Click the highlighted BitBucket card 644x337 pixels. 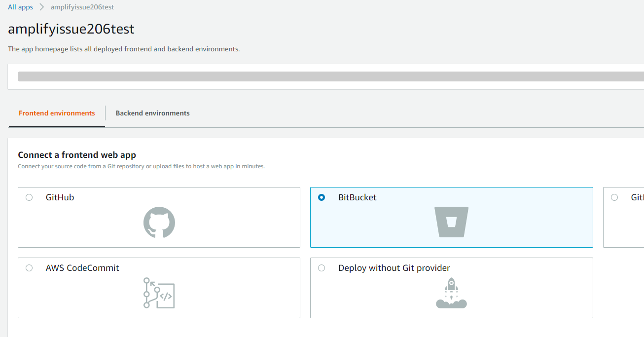coord(451,217)
